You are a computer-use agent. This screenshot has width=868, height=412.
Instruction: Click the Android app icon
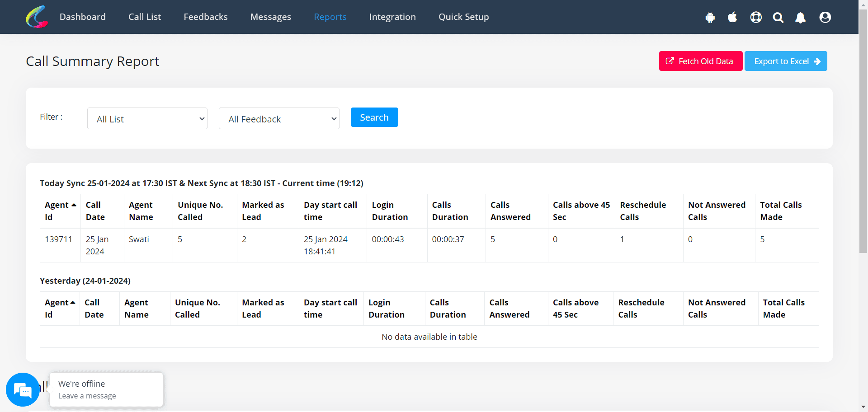point(710,17)
